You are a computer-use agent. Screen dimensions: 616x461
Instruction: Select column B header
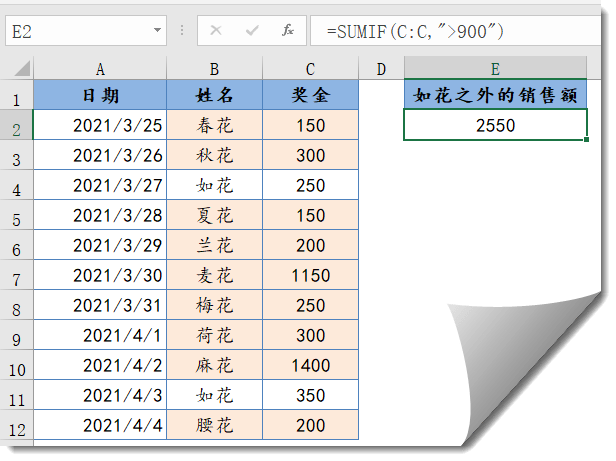click(x=214, y=68)
